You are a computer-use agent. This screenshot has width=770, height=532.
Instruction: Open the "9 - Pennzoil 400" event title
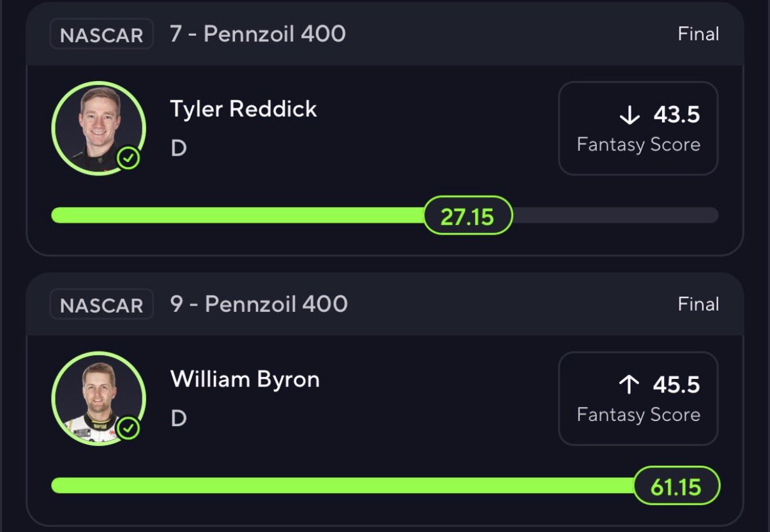259,304
